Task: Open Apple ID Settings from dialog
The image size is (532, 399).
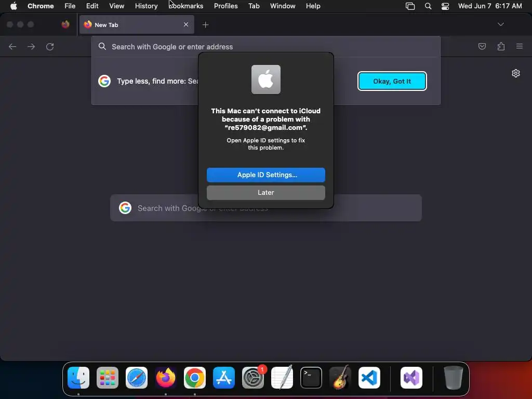Action: point(265,175)
